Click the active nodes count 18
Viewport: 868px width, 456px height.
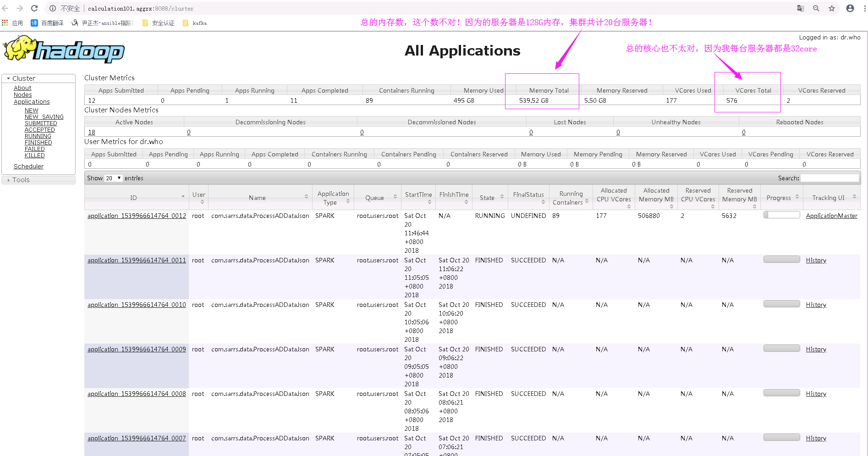point(92,132)
